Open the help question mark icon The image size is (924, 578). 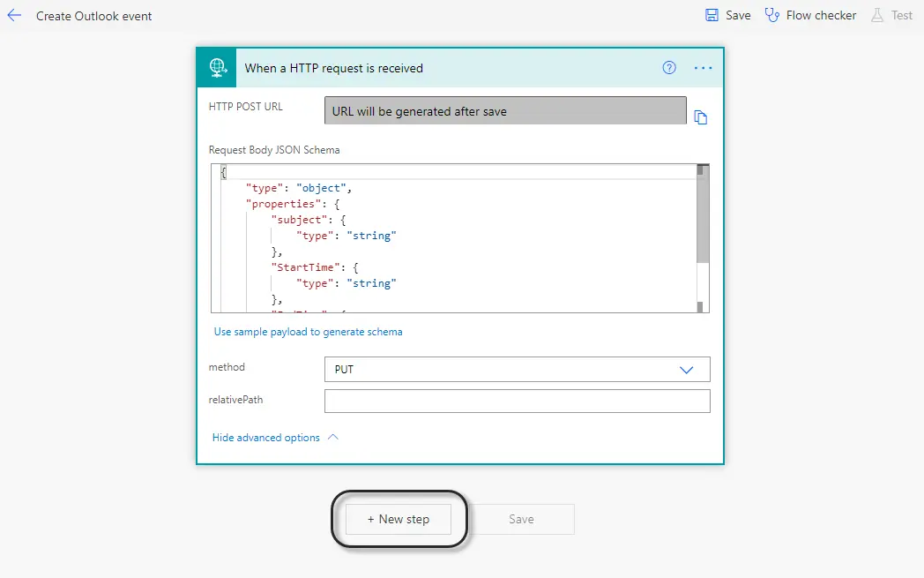(669, 68)
